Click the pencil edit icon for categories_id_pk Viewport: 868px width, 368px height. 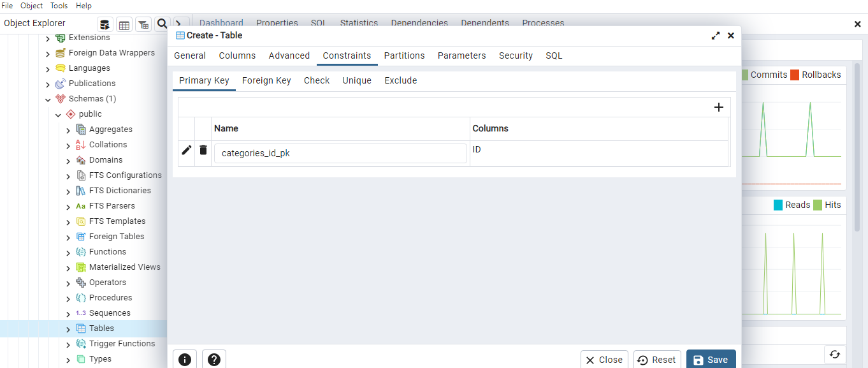tap(186, 151)
